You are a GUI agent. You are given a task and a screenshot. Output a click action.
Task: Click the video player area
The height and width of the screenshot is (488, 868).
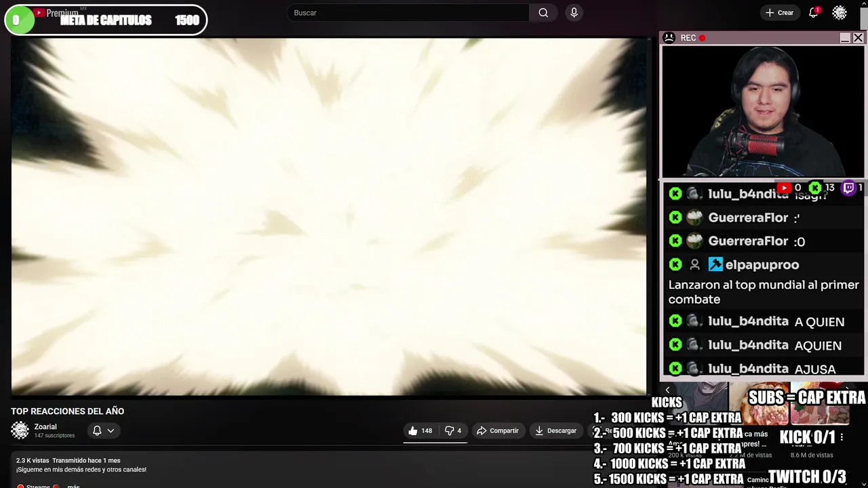point(329,216)
